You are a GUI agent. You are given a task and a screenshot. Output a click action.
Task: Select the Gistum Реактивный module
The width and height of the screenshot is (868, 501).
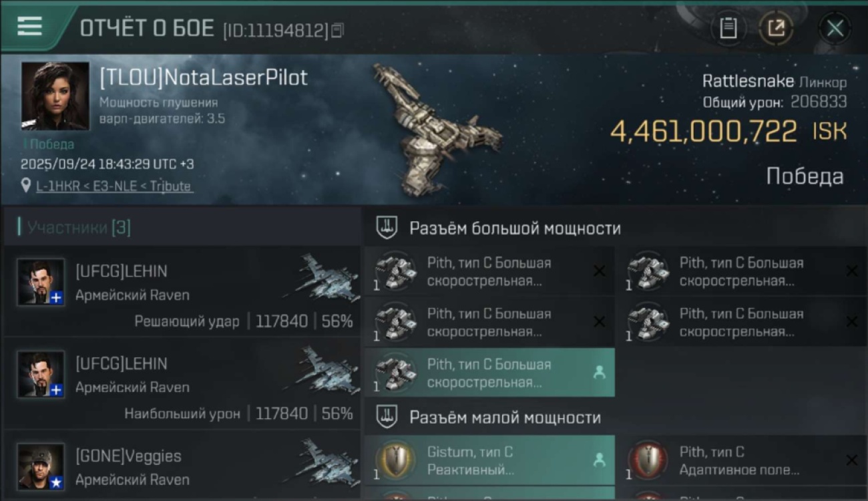489,461
